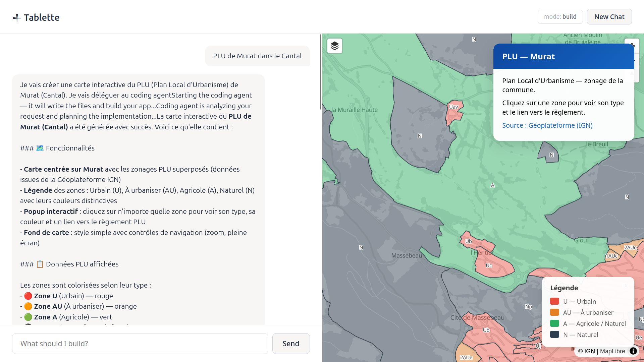Focus the 'What should I build?' field
Screen dimensions: 644x362
tap(140, 344)
